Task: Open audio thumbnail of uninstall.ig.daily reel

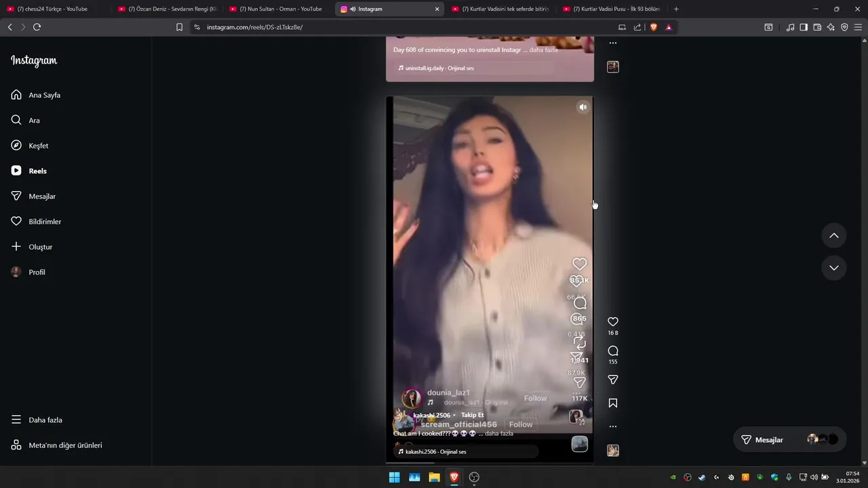Action: [613, 66]
